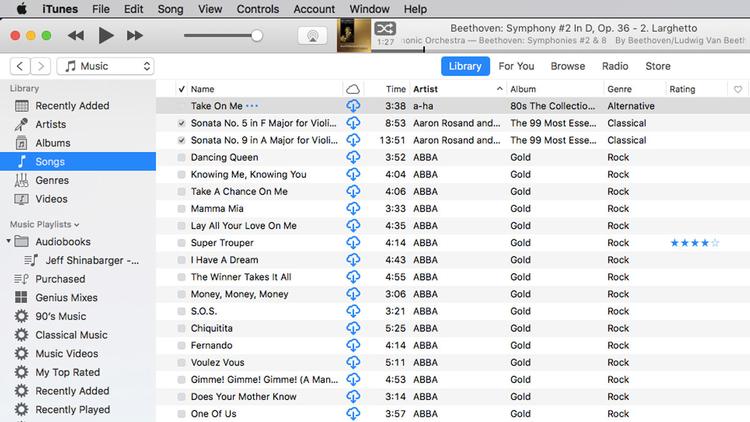Screen dimensions: 750x422
Task: Toggle the shuffle icon
Action: tap(385, 28)
